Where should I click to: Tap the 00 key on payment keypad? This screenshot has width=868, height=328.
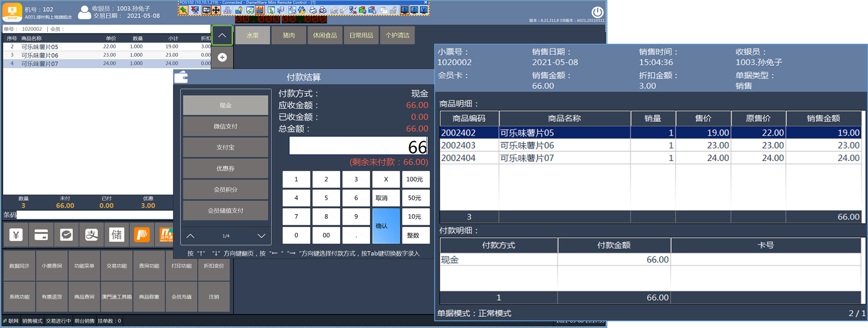point(326,235)
